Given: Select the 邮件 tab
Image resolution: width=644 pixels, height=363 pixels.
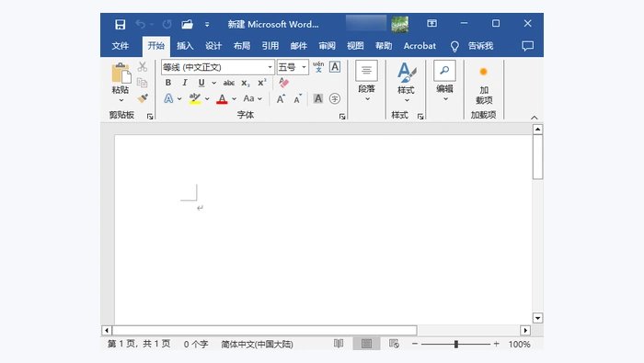Looking at the screenshot, I should 299,46.
